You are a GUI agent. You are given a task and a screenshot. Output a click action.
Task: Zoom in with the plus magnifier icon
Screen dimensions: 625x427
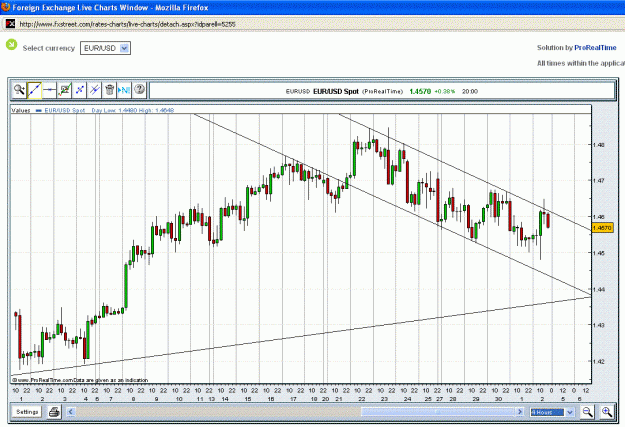point(606,412)
